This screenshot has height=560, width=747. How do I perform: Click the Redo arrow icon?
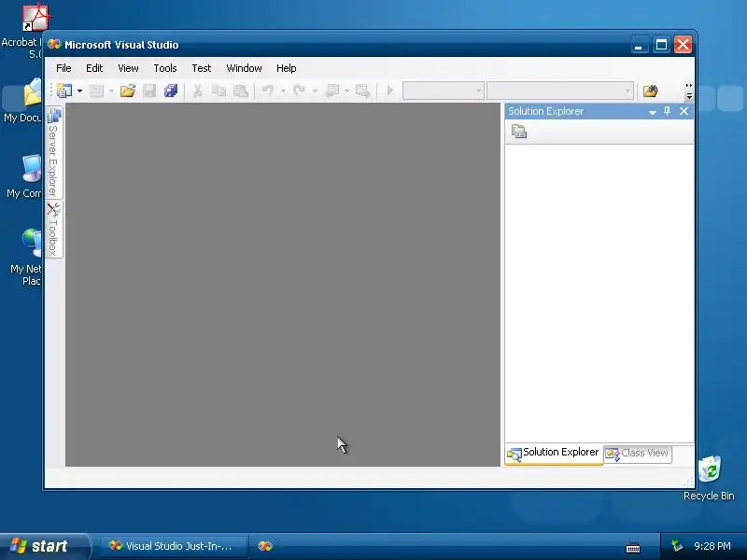[x=299, y=91]
